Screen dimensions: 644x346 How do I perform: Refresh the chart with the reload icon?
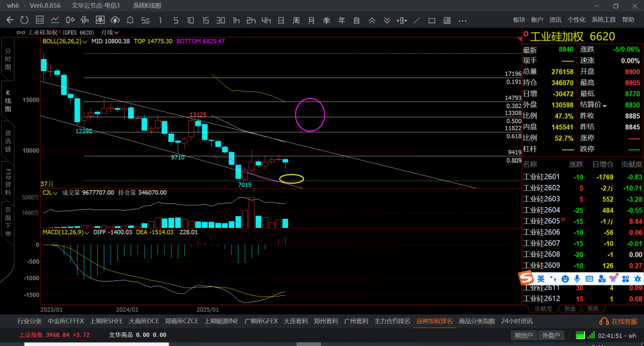[24, 20]
